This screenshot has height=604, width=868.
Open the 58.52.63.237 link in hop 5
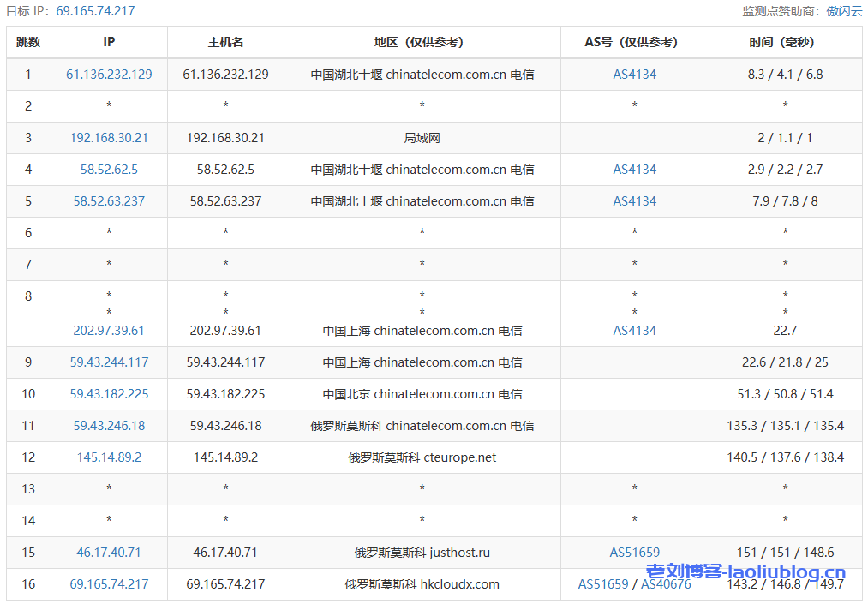point(108,201)
